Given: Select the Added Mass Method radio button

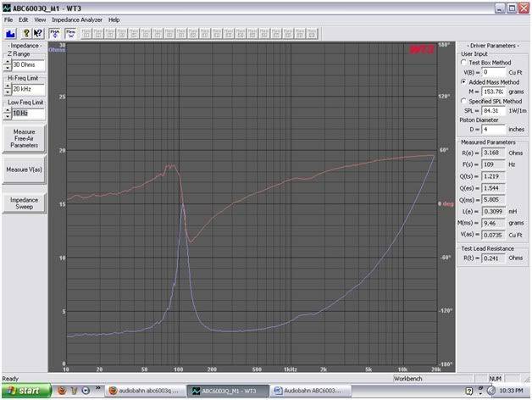Looking at the screenshot, I should pyautogui.click(x=463, y=82).
